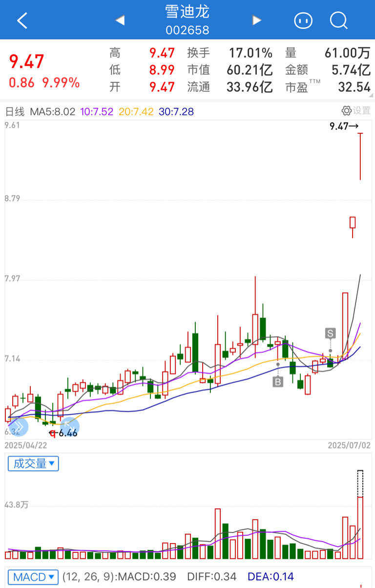The width and height of the screenshot is (375, 588).
Task: Tap market cap value 60.21亿
Action: tap(250, 70)
